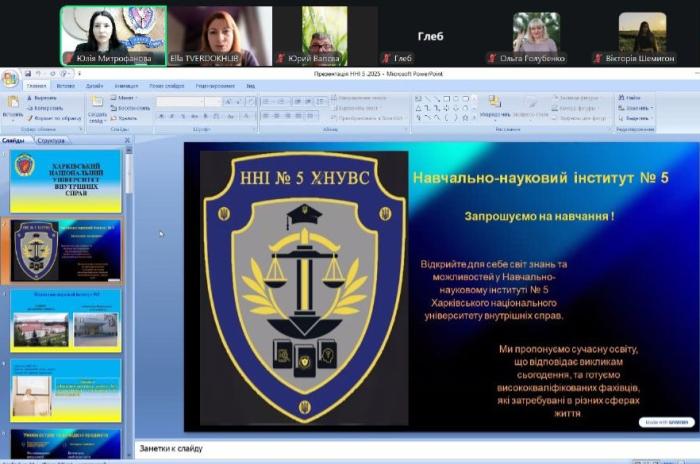The height and width of the screenshot is (464, 700).
Task: Select slide 3 thumbnail with two building photos
Action: click(66, 320)
